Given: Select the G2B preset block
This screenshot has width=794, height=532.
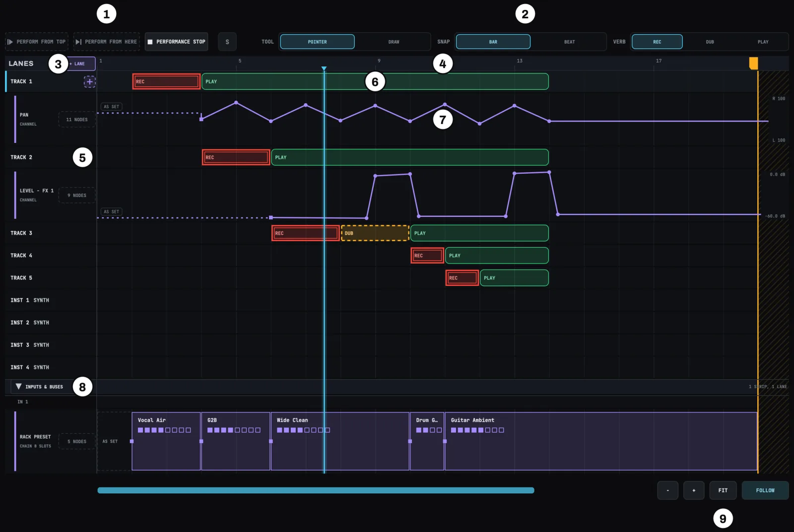Looking at the screenshot, I should pos(236,441).
